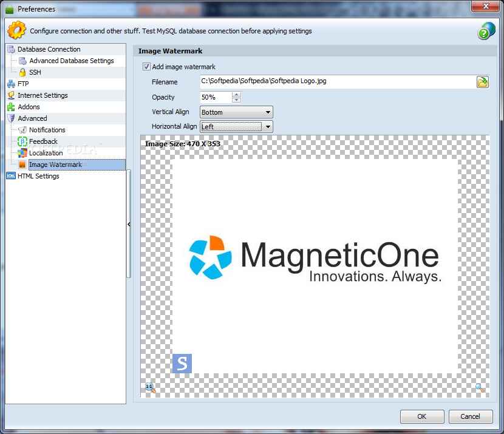Click the Horizontal Align label
Image resolution: width=504 pixels, height=434 pixels.
point(174,126)
